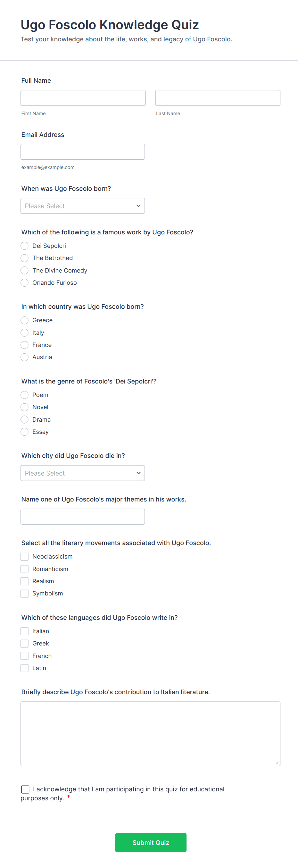This screenshot has height=868, width=298.
Task: Click the contribution description text area
Action: tap(150, 734)
